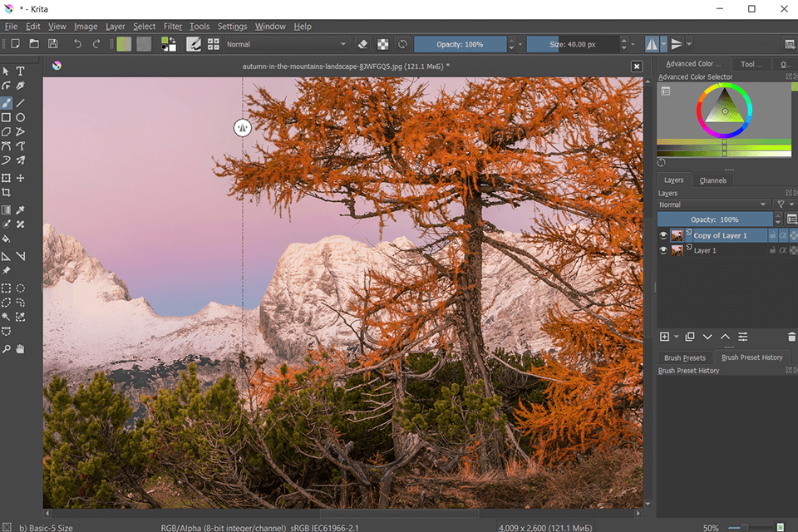Image resolution: width=798 pixels, height=532 pixels.
Task: Toggle preserve alpha
Action: click(382, 44)
